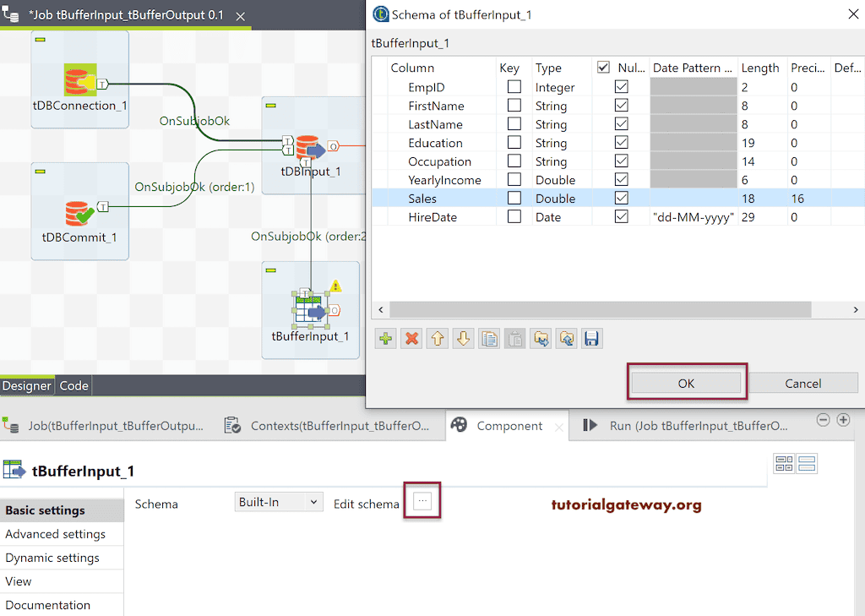Open the Schema Built-In dropdown
Image resolution: width=865 pixels, height=616 pixels.
point(279,502)
